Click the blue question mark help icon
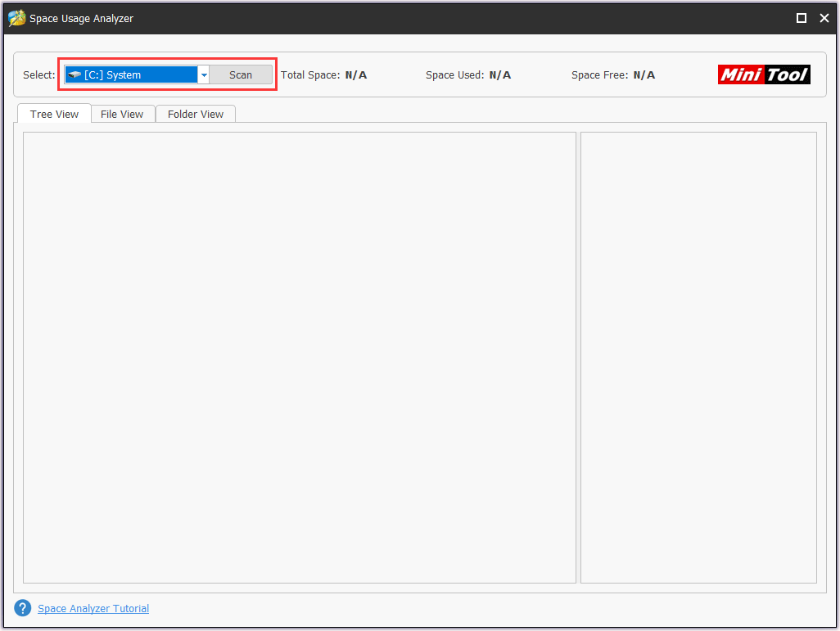Image resolution: width=840 pixels, height=631 pixels. pyautogui.click(x=22, y=608)
